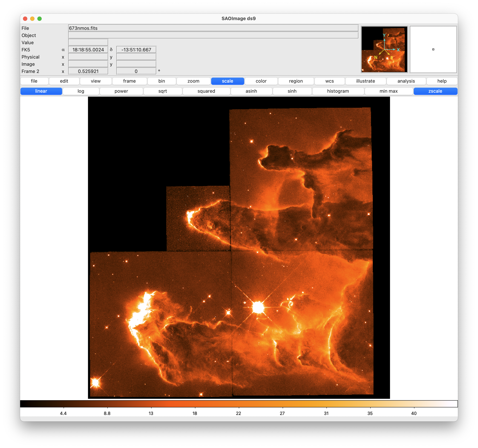Open the region button group
The image size is (478, 448).
click(x=296, y=81)
